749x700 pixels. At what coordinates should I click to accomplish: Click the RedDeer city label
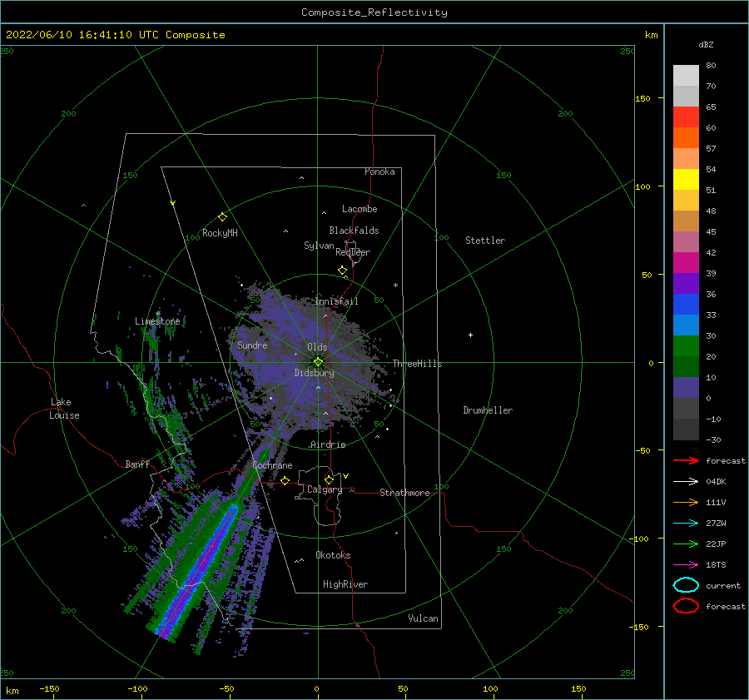[353, 252]
